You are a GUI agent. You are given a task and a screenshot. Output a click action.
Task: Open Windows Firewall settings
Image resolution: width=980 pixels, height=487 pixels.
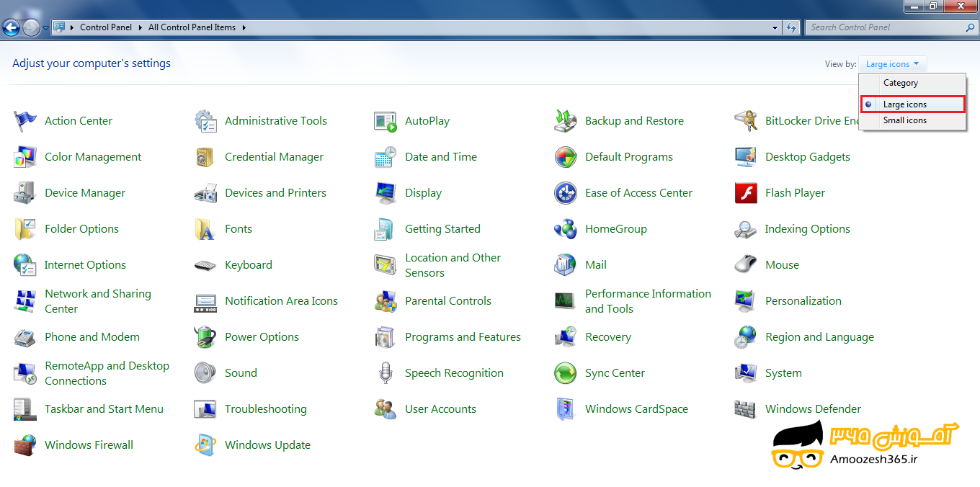tap(89, 445)
